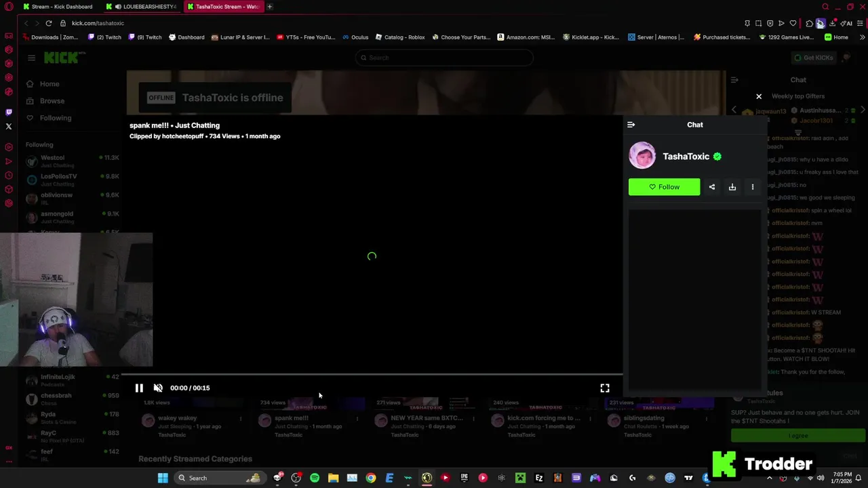Click the I agree chat rules button

798,435
